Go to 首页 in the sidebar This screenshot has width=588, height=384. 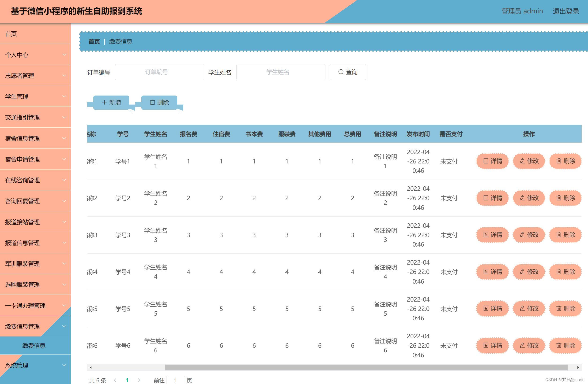coord(11,34)
